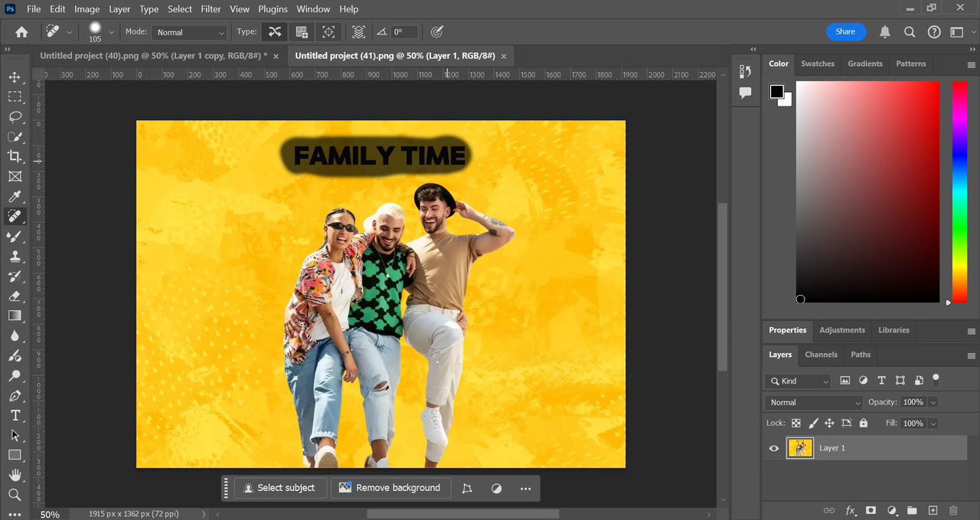This screenshot has height=520, width=980.
Task: Select the Pen tool
Action: [x=15, y=396]
